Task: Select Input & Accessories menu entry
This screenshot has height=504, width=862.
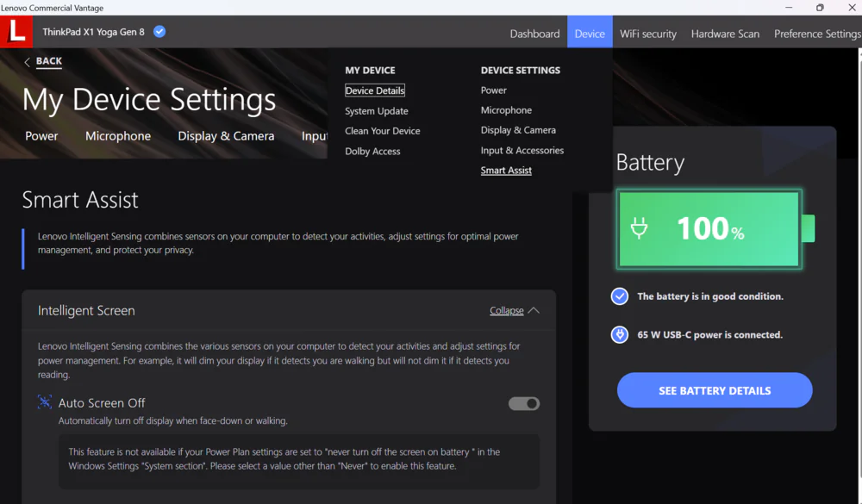Action: tap(522, 151)
